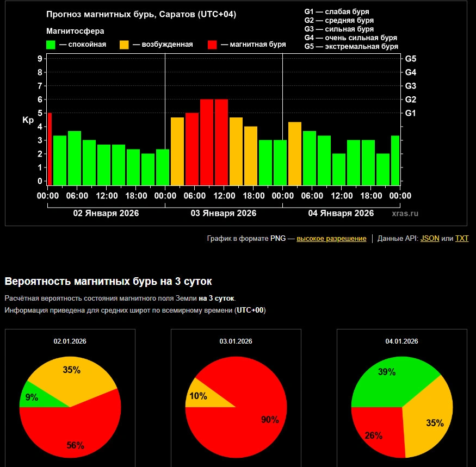The height and width of the screenshot is (467, 476).
Task: Click the green 'спокойная' legend swatch
Action: click(x=51, y=45)
